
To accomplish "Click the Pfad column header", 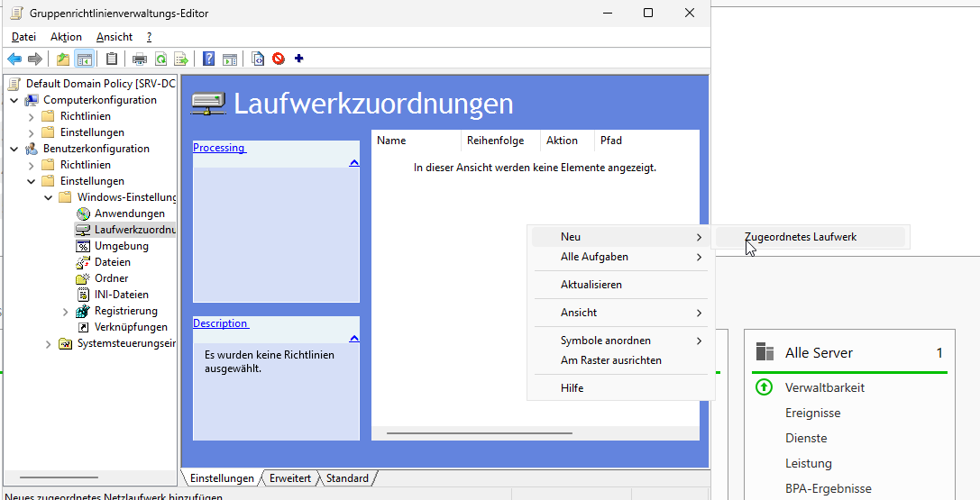I will pos(610,141).
